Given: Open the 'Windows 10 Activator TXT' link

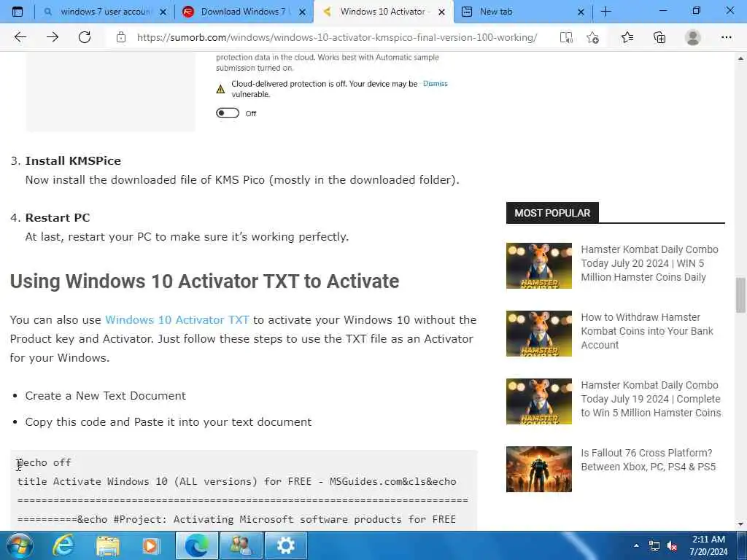Looking at the screenshot, I should click(x=177, y=319).
